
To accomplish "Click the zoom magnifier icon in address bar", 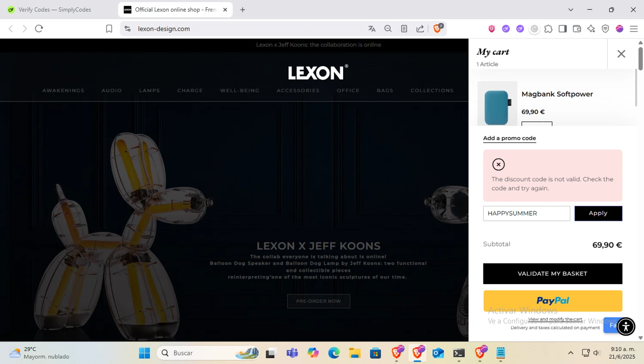I will coord(388,29).
